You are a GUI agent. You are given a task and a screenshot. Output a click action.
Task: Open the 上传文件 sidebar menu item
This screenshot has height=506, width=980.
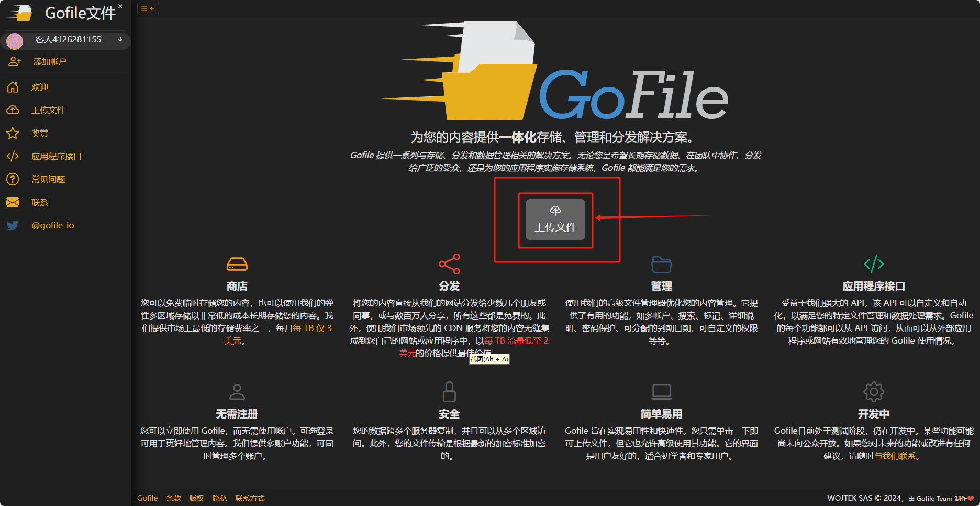point(48,111)
